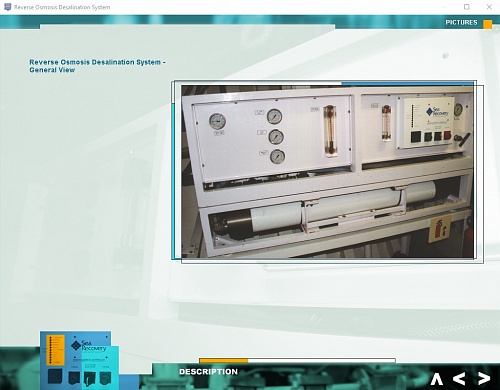Close the Reverse Osmosis Desalination window
Screen dimensions: 500x390
(489, 7)
